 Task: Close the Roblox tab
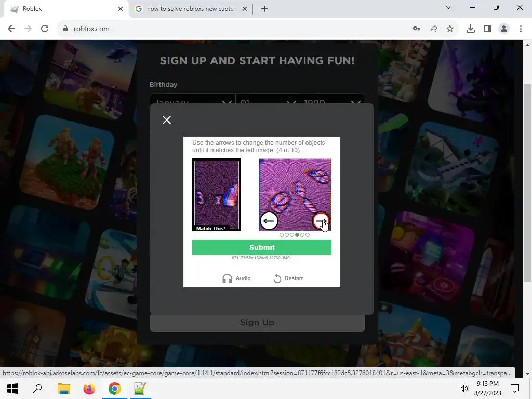(121, 9)
